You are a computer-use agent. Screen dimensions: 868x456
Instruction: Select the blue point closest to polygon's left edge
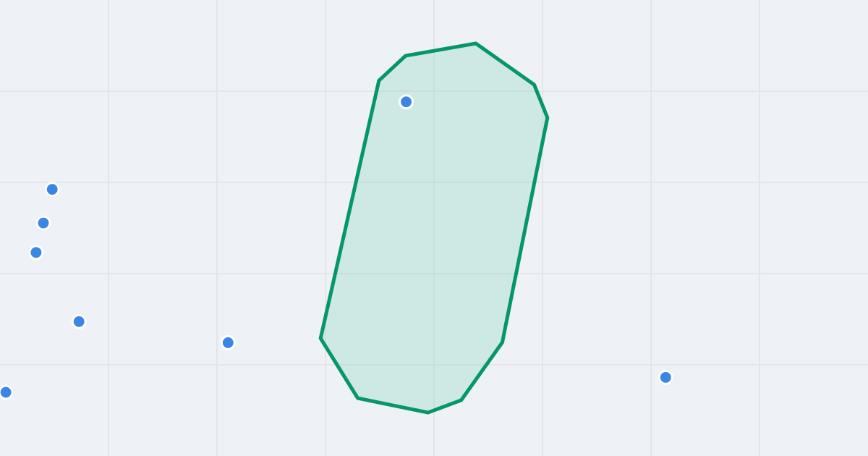click(x=228, y=342)
